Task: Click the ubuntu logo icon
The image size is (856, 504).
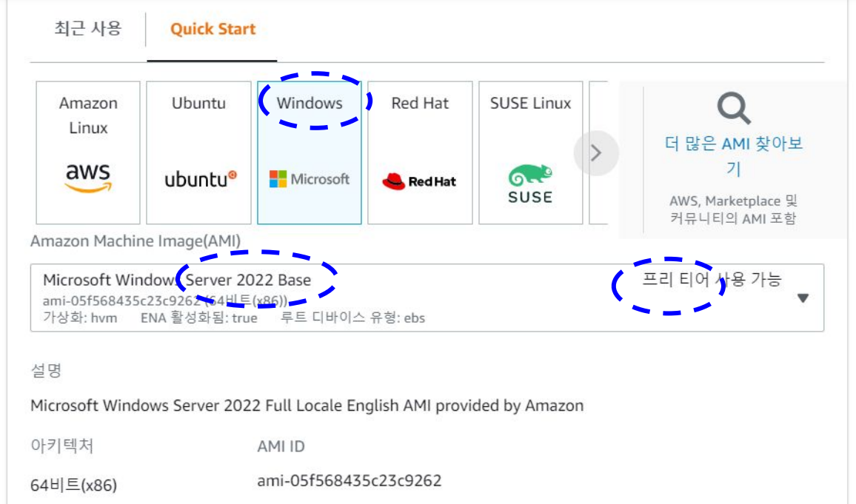Action: click(x=201, y=179)
